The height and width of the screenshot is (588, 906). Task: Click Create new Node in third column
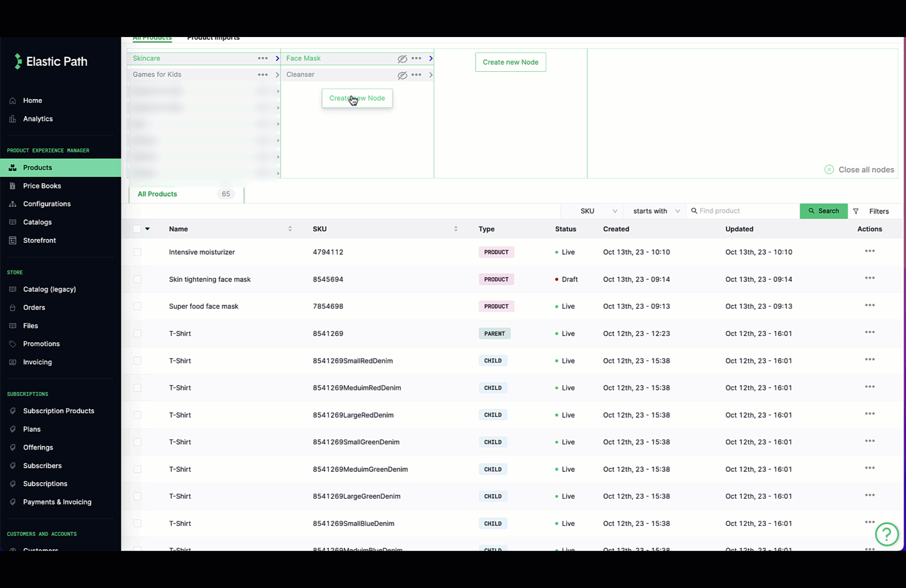tap(510, 62)
